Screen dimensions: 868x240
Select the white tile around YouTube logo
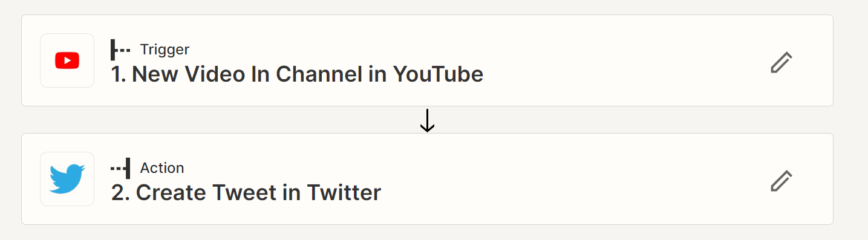click(x=67, y=60)
